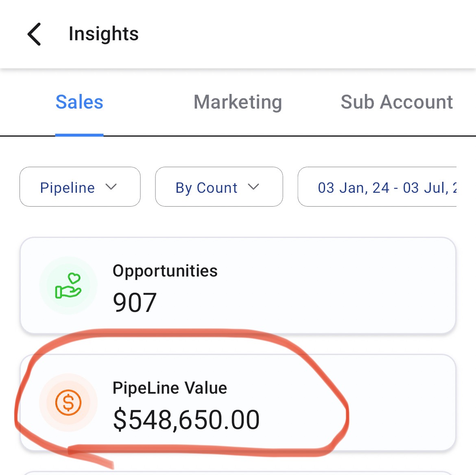This screenshot has height=475, width=476.
Task: Click the Insights page title
Action: tap(103, 34)
